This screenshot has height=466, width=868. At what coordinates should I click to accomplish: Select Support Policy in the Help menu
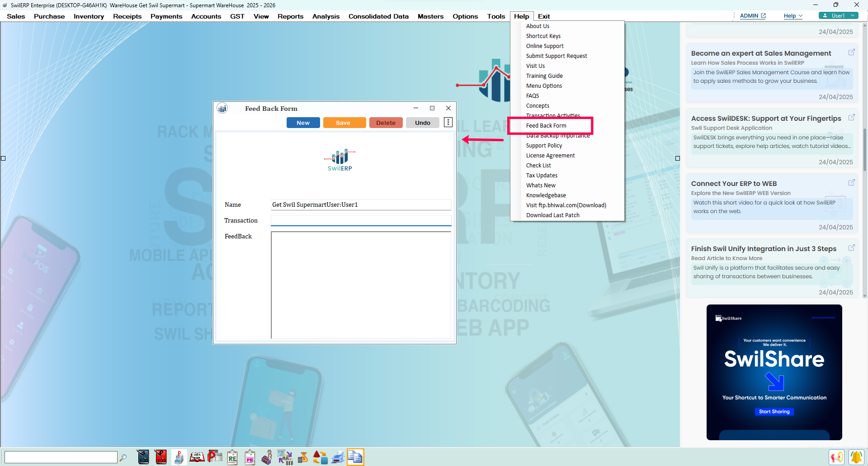544,146
